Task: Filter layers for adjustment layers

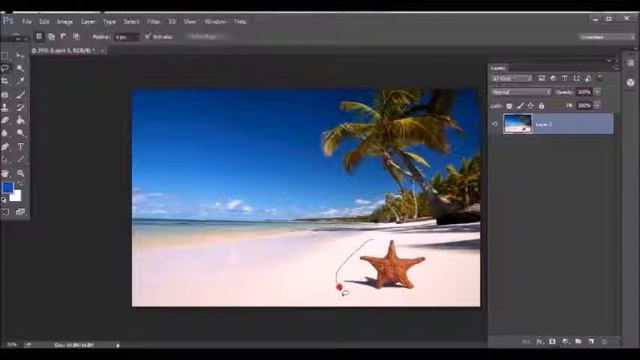Action: tap(553, 78)
